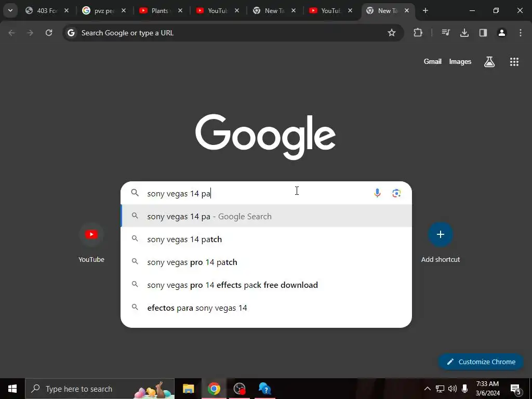Select 'sony vegas pro 14 effects pack free download'
532x399 pixels.
[267, 285]
